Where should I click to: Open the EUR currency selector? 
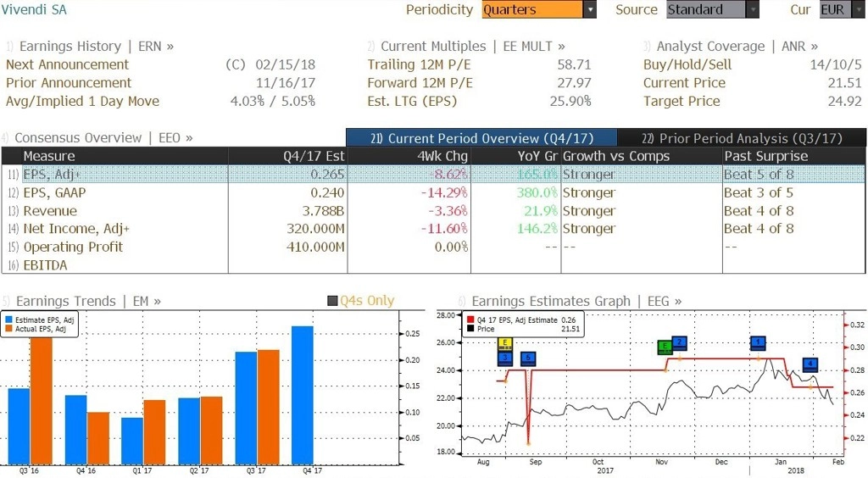(842, 9)
